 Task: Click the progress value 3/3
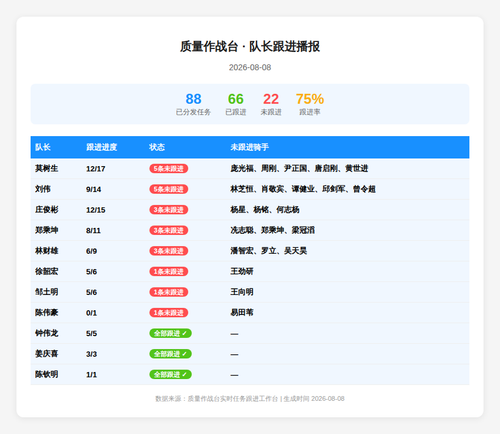click(91, 354)
